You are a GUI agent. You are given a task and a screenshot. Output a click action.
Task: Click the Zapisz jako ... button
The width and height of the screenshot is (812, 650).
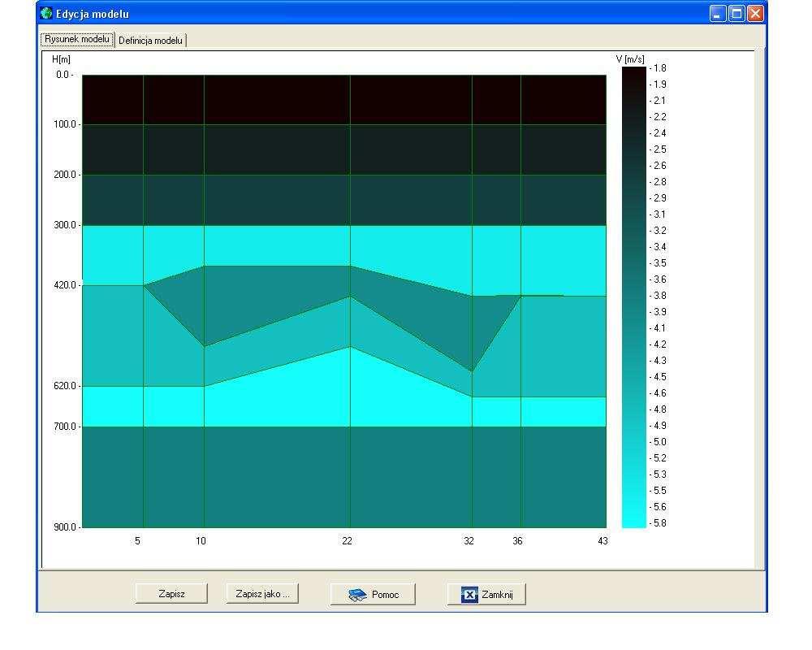coord(262,593)
